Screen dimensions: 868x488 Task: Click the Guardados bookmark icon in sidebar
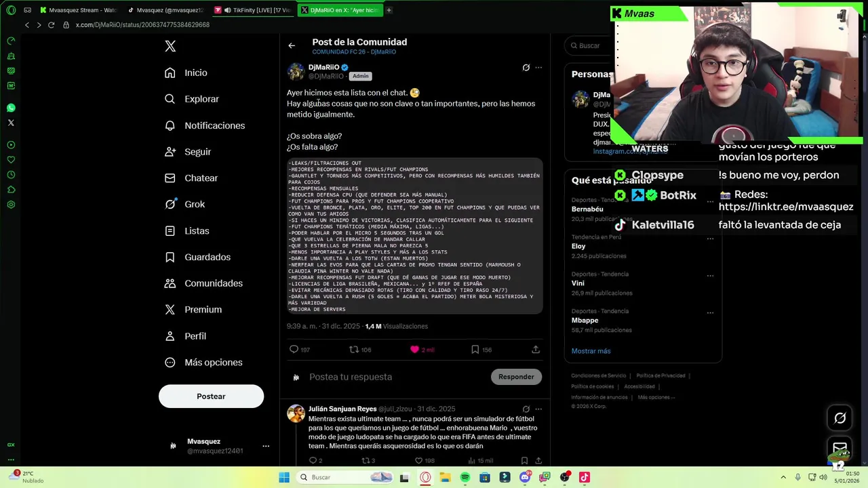point(170,257)
